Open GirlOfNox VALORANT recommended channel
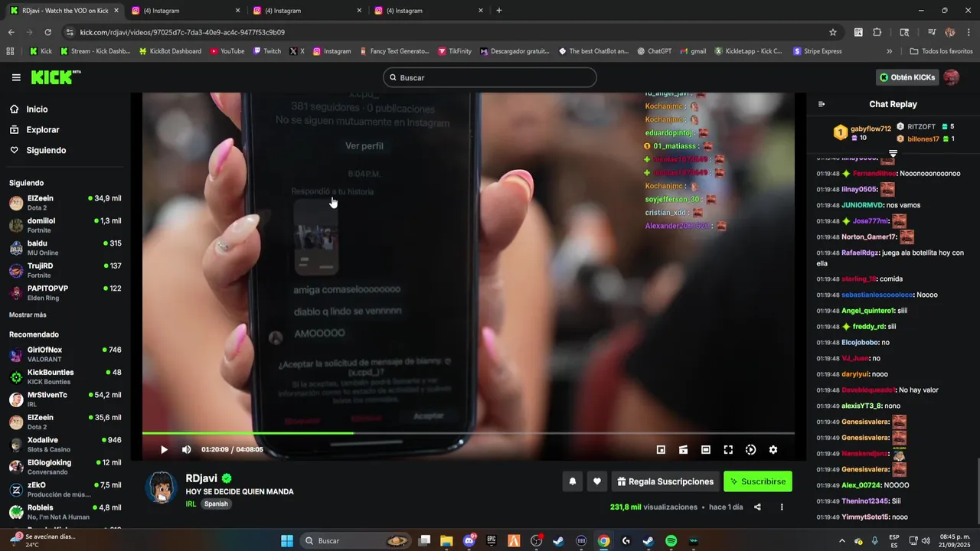The image size is (980, 551). click(65, 354)
